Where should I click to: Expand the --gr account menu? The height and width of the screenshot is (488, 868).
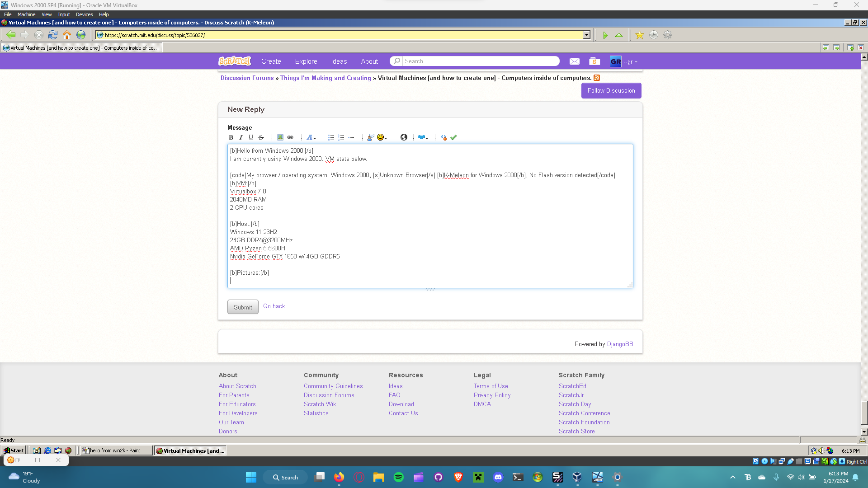630,62
